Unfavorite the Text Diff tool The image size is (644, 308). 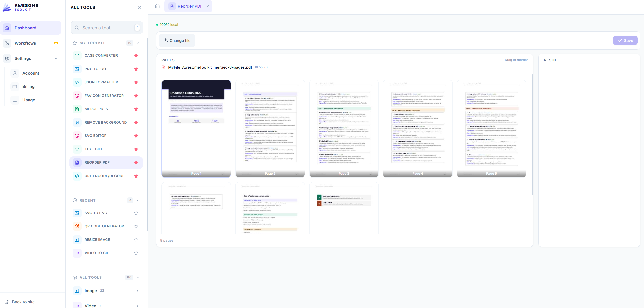click(x=136, y=149)
